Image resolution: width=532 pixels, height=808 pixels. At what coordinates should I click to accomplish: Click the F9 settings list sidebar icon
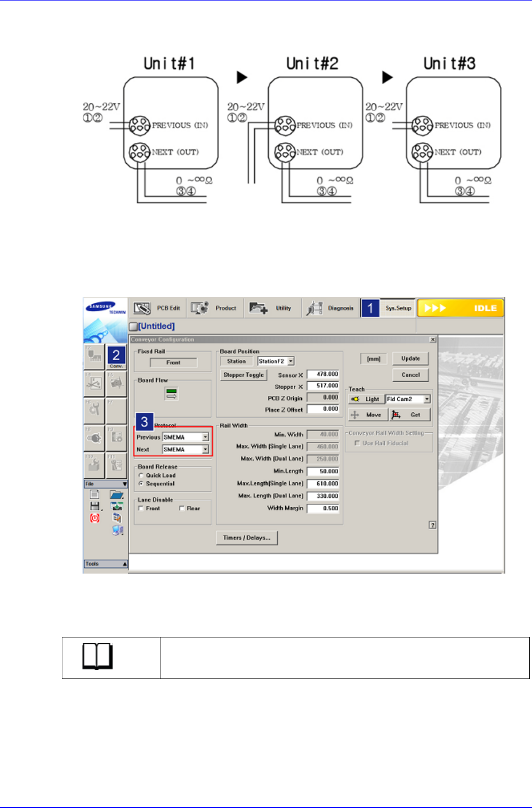116,438
